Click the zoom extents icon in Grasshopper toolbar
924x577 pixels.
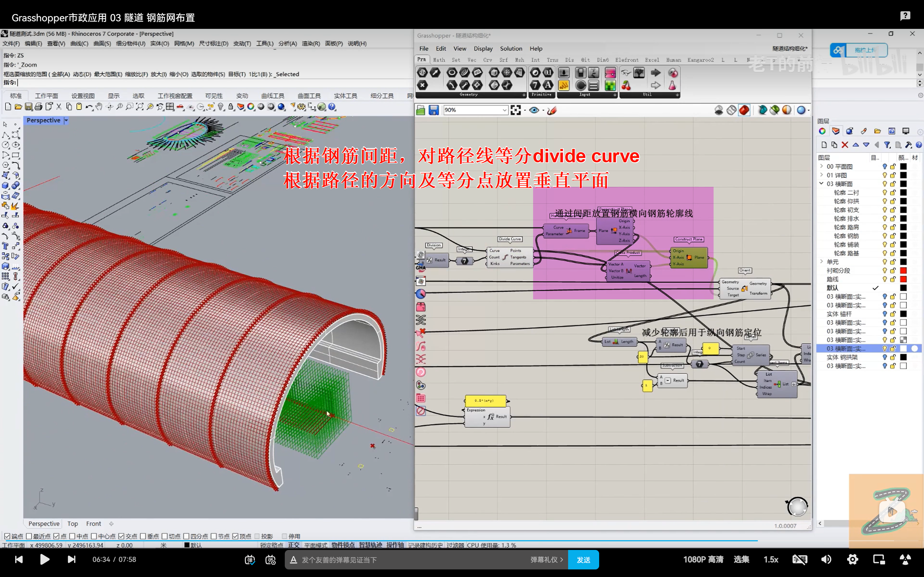pyautogui.click(x=515, y=110)
